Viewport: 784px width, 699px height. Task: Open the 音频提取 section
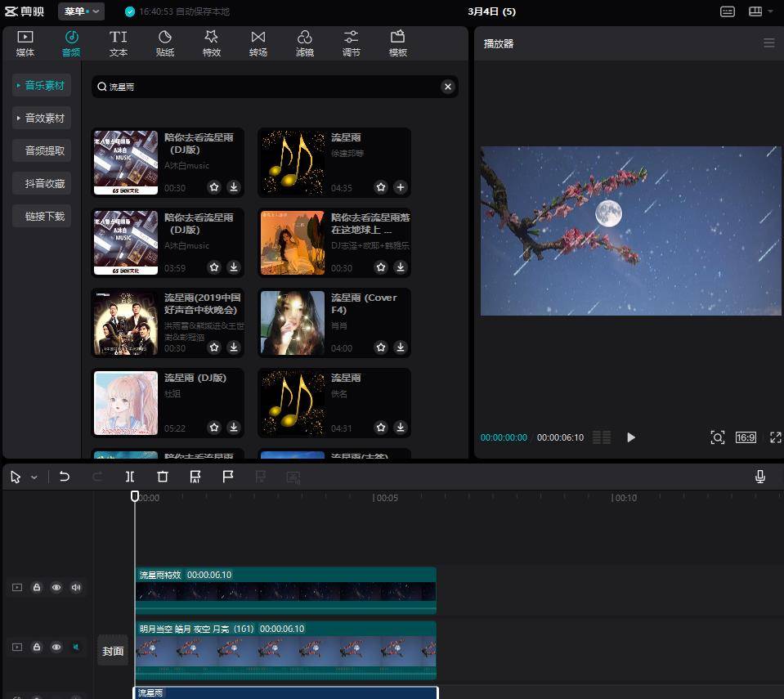pyautogui.click(x=42, y=150)
